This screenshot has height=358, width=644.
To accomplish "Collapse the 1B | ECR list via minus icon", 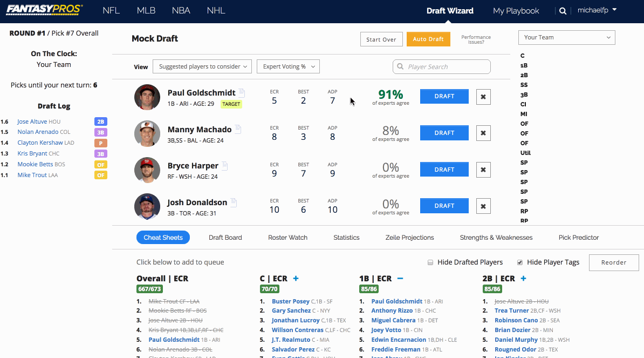I will [x=399, y=278].
